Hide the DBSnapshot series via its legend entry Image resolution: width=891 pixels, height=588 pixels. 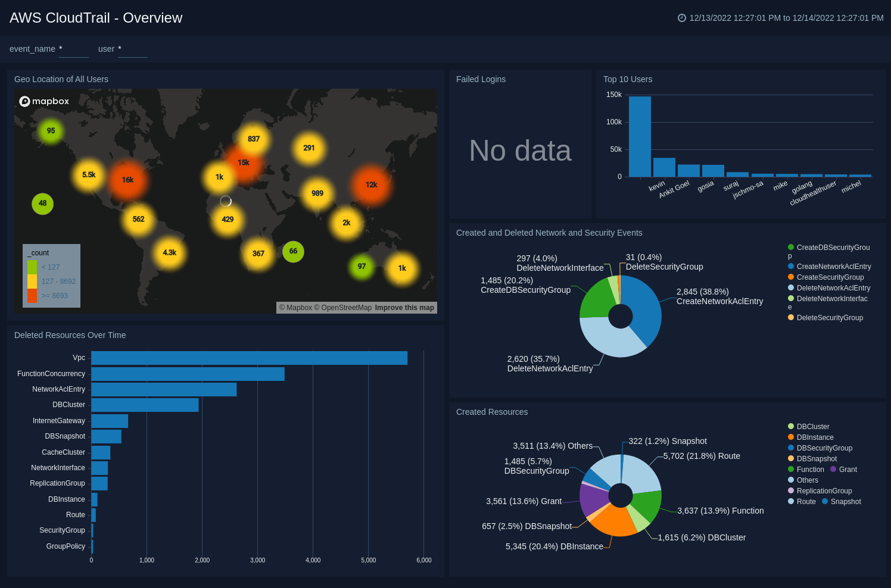(x=791, y=459)
